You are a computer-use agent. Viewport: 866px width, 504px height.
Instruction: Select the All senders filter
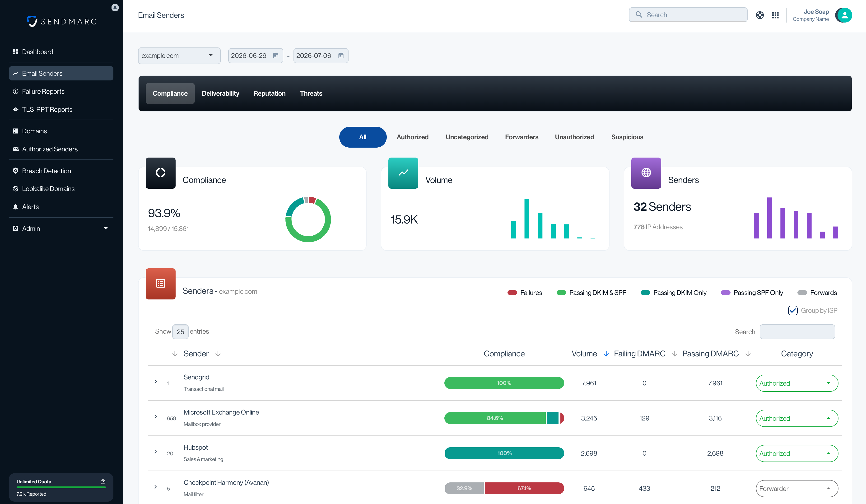(363, 137)
